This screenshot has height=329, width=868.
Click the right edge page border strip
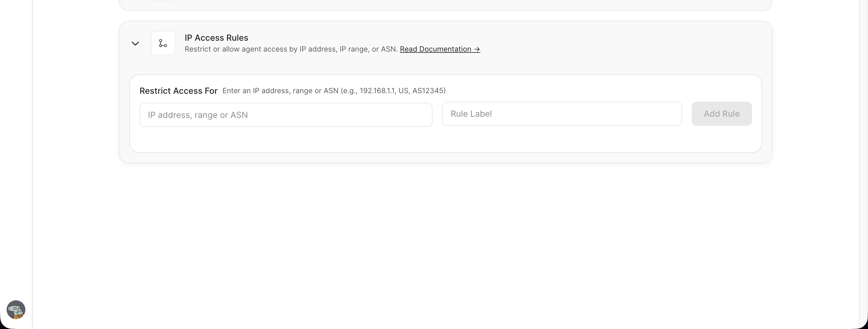pos(863,165)
